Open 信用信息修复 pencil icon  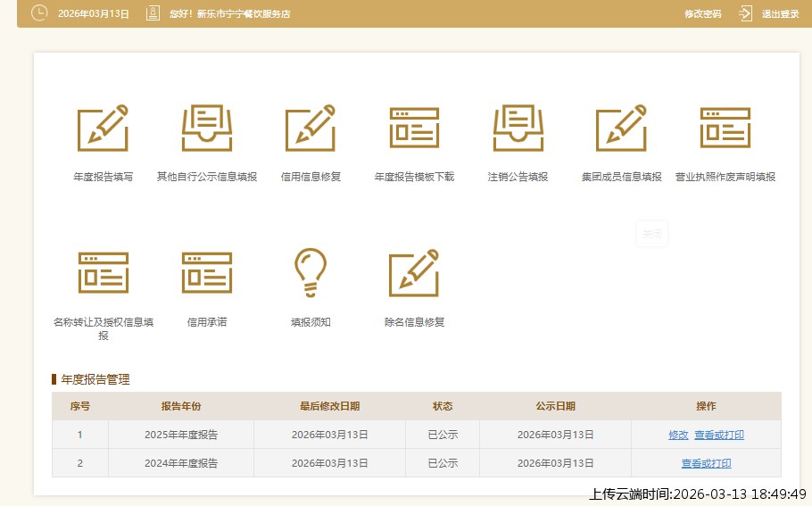point(311,128)
